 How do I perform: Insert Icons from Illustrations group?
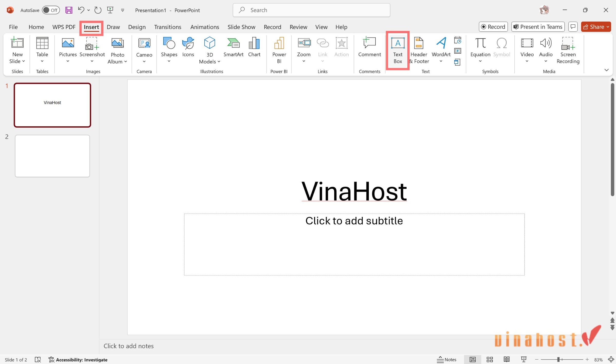(188, 47)
